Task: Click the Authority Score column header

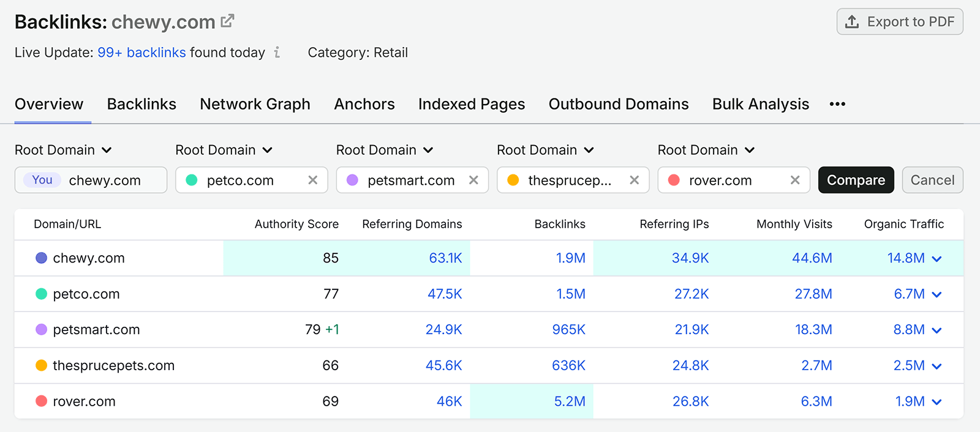Action: 296,224
